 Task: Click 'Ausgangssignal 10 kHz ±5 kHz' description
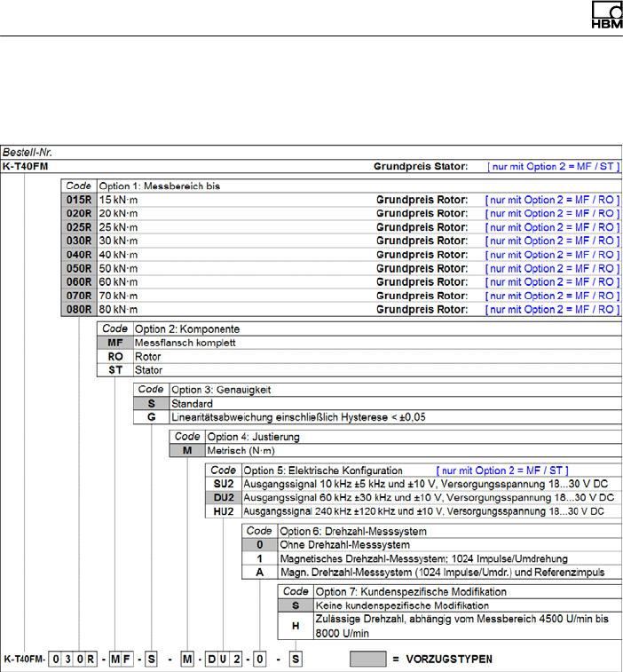tap(425, 485)
